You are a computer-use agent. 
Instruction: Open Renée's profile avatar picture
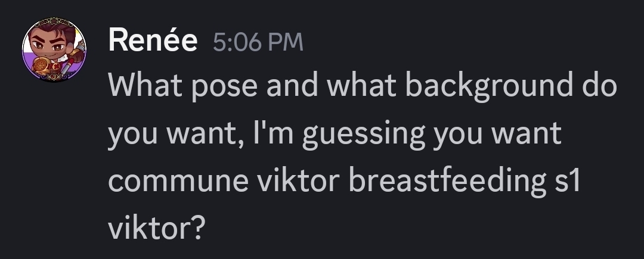pos(54,49)
